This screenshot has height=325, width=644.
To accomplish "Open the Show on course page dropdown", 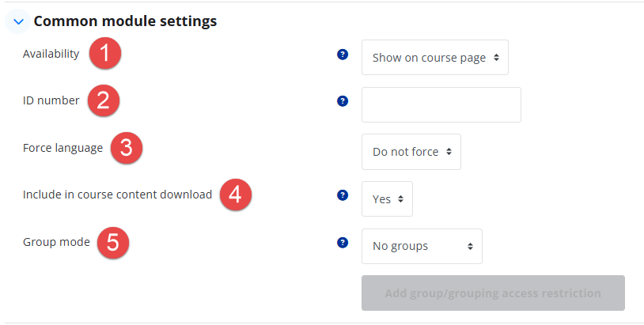I will click(435, 58).
